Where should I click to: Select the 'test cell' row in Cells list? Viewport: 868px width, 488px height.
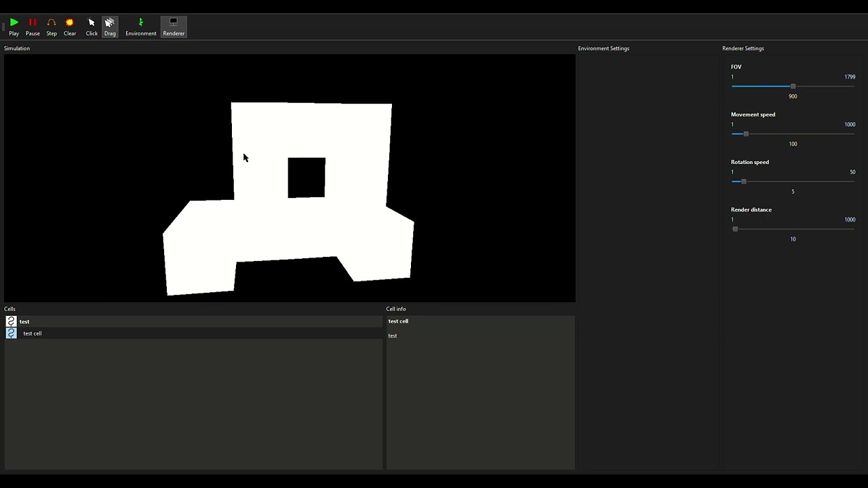(x=193, y=333)
